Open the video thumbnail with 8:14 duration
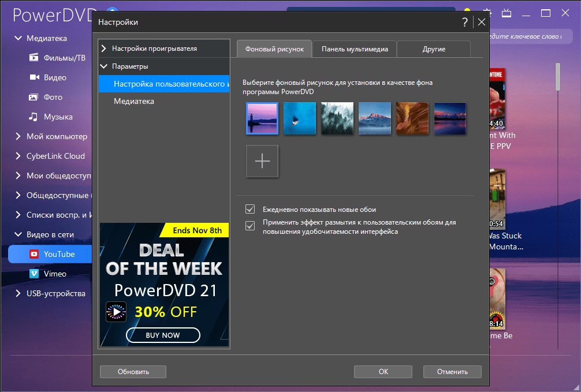Image resolution: width=581 pixels, height=392 pixels. (497, 298)
